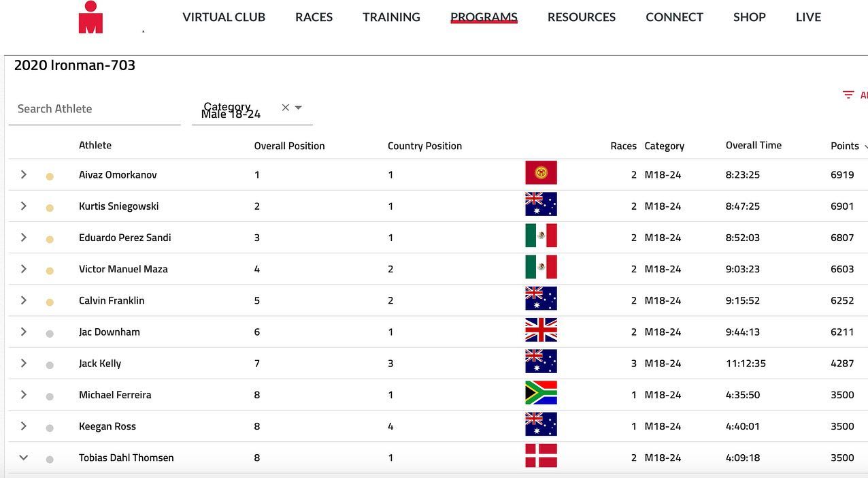This screenshot has height=478, width=868.
Task: Go to the RACES menu
Action: (x=314, y=17)
